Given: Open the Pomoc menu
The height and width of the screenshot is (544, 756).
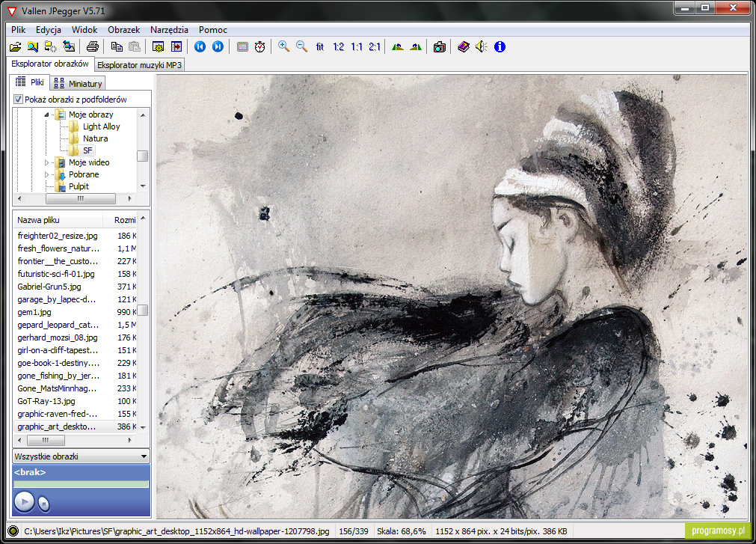Looking at the screenshot, I should coord(212,30).
